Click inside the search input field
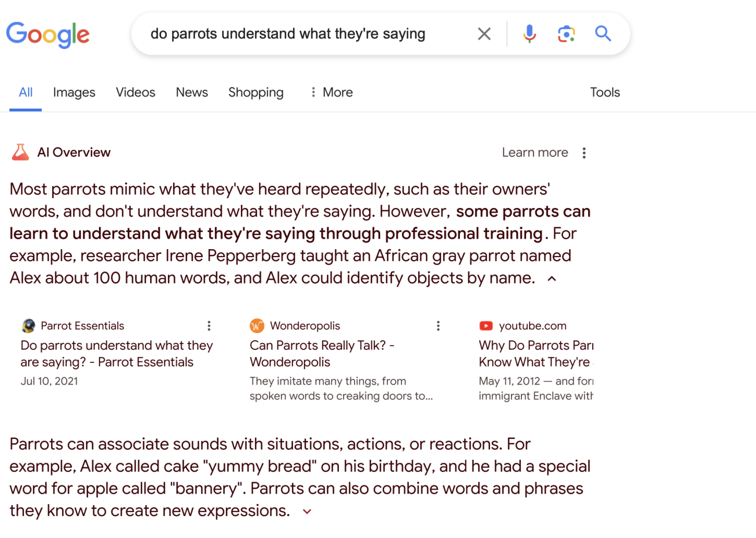 pyautogui.click(x=287, y=34)
